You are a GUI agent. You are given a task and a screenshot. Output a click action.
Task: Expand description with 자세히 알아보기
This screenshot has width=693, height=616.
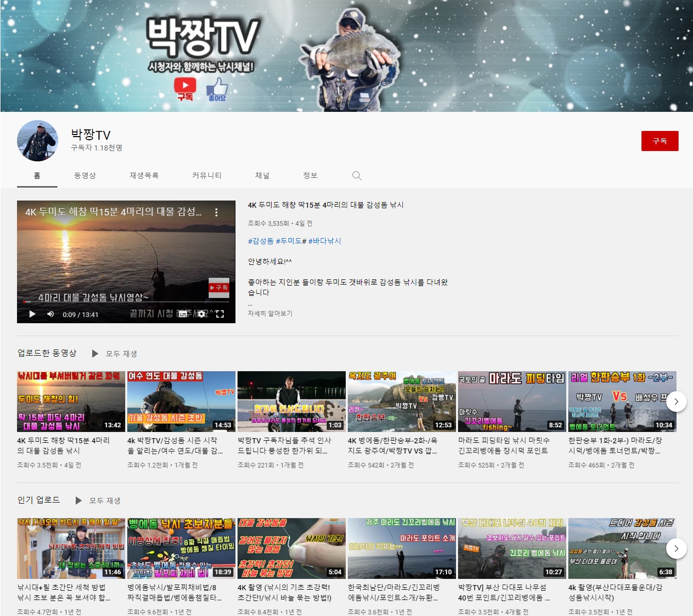click(270, 313)
